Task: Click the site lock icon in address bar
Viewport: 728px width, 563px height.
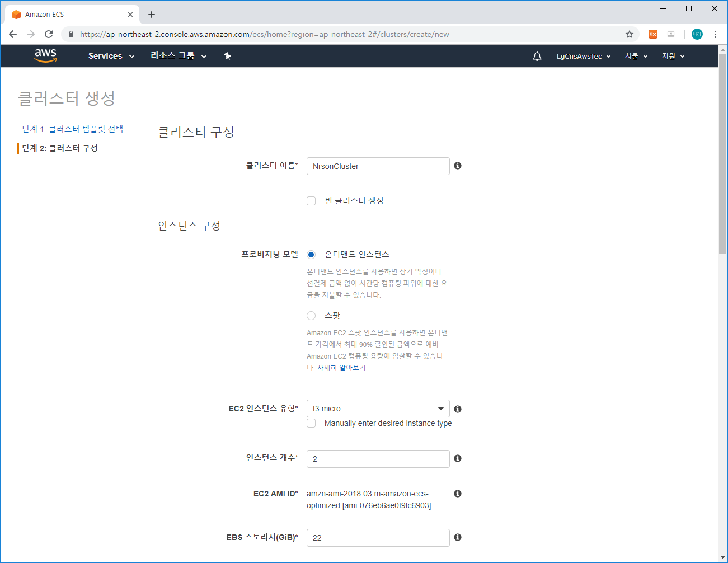Action: [x=71, y=34]
